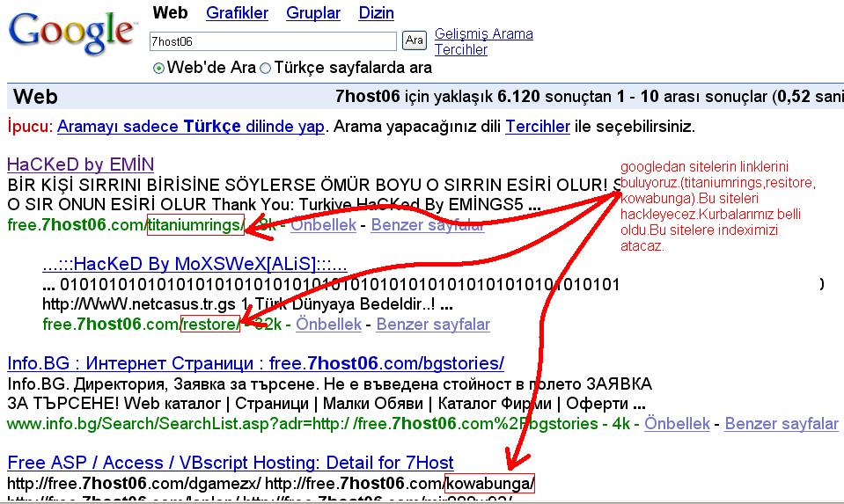Image resolution: width=844 pixels, height=504 pixels.
Task: Focus the search box containing 7host06
Action: [273, 41]
